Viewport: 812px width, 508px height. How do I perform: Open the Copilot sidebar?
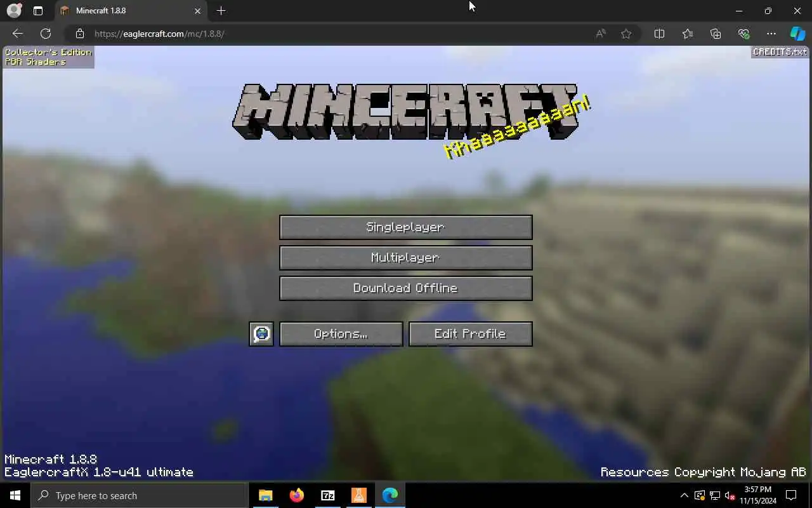(797, 34)
